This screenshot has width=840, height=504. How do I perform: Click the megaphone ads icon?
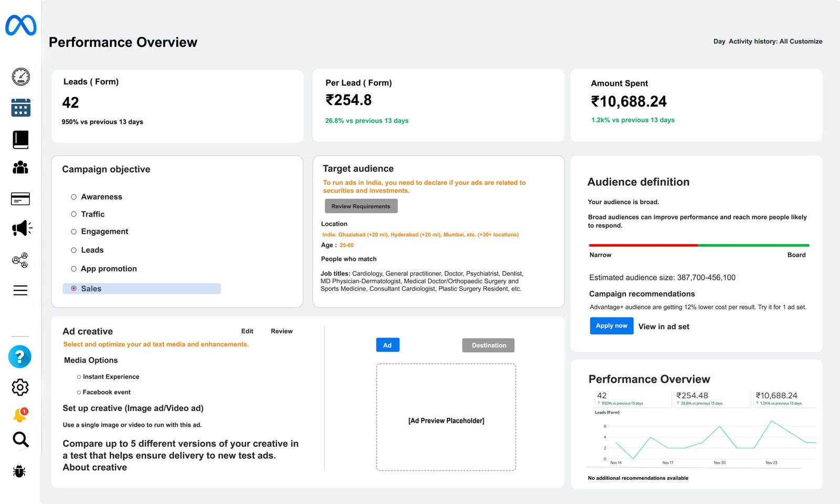point(22,228)
